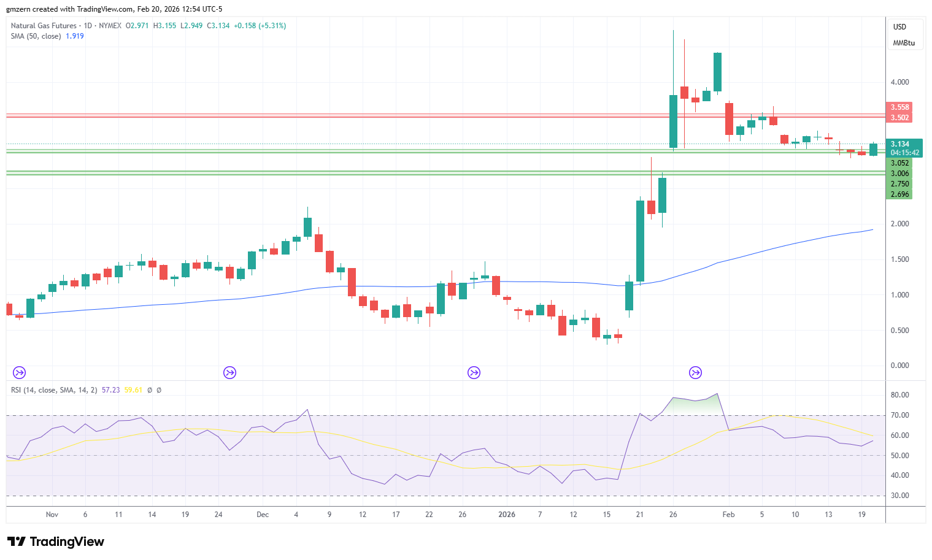This screenshot has height=560, width=932.
Task: Click the 80.00 RSI axis tick
Action: click(900, 395)
